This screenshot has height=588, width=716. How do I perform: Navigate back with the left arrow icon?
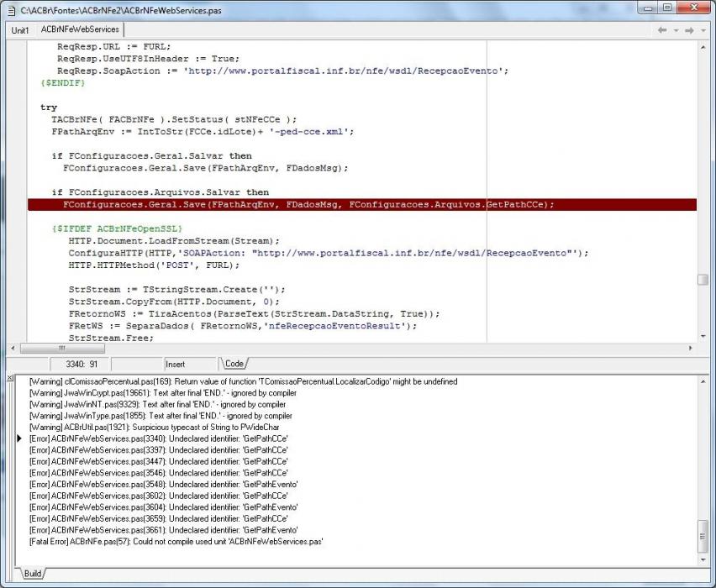coord(662,30)
